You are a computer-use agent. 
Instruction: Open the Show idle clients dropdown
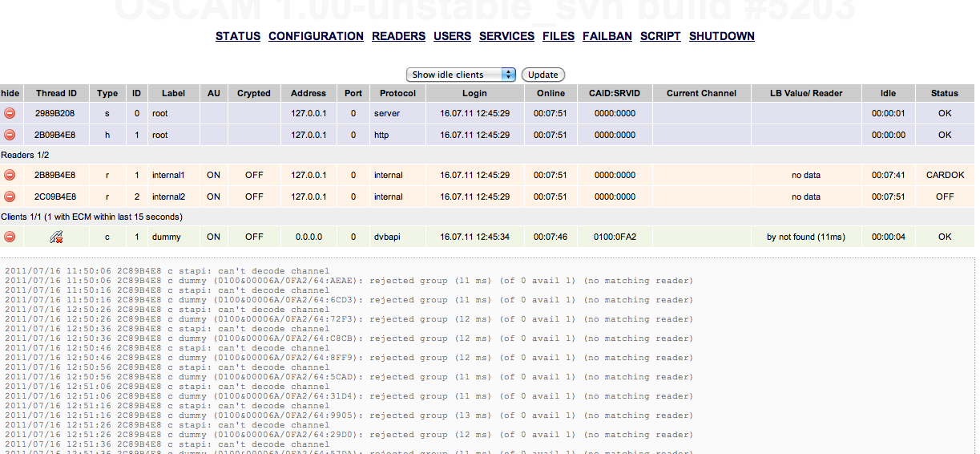(x=461, y=75)
